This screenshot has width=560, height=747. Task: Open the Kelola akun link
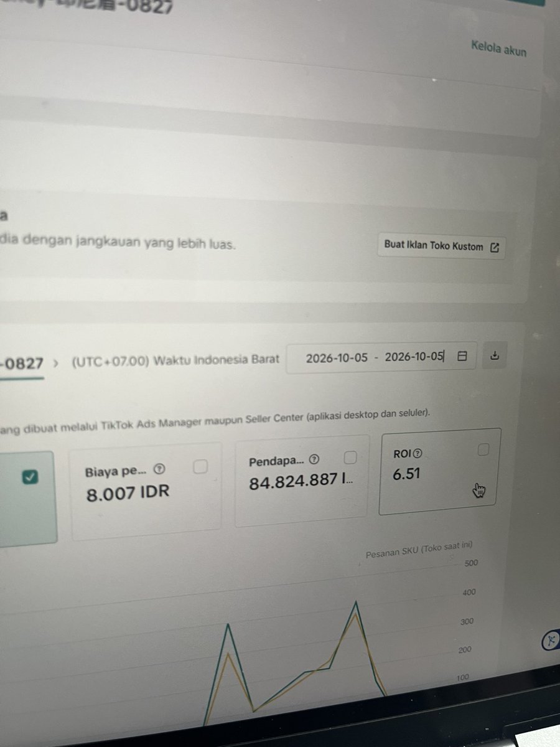[498, 48]
